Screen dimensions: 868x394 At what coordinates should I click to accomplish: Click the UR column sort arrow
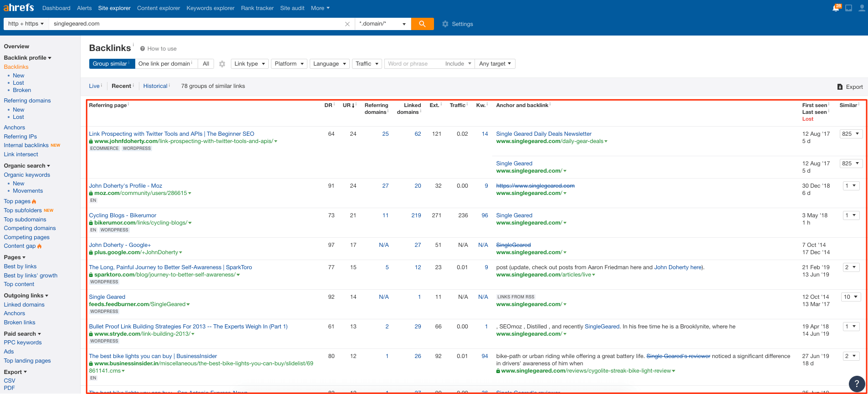(353, 106)
